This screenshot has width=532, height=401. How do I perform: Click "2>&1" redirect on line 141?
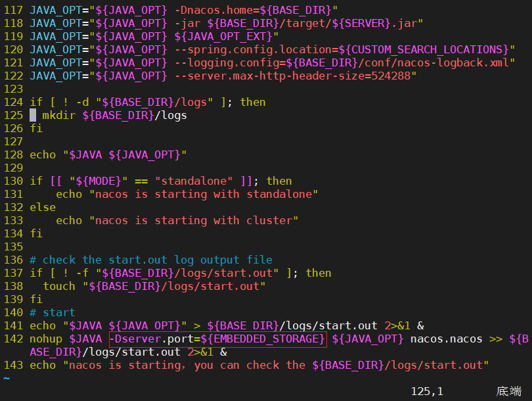pyautogui.click(x=397, y=325)
